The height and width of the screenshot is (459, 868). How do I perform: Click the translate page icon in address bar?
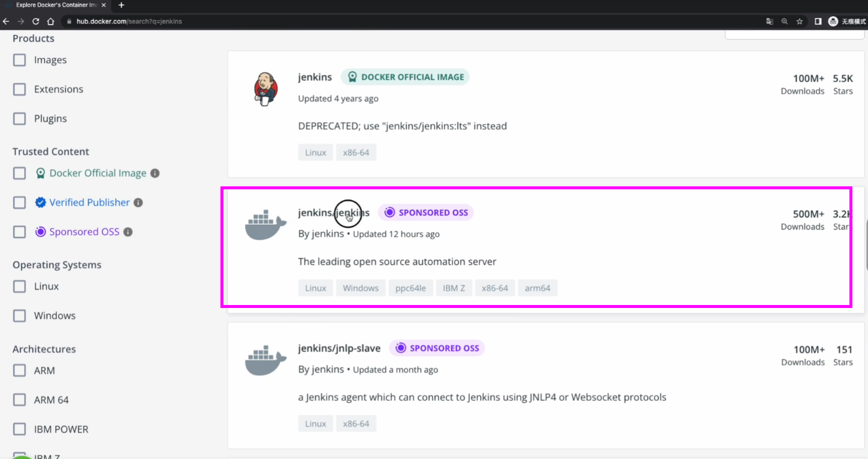coord(770,22)
